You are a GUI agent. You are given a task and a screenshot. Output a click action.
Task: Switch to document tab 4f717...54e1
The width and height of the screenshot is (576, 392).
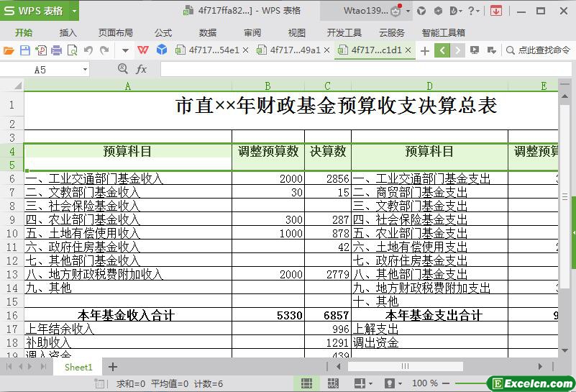[208, 50]
